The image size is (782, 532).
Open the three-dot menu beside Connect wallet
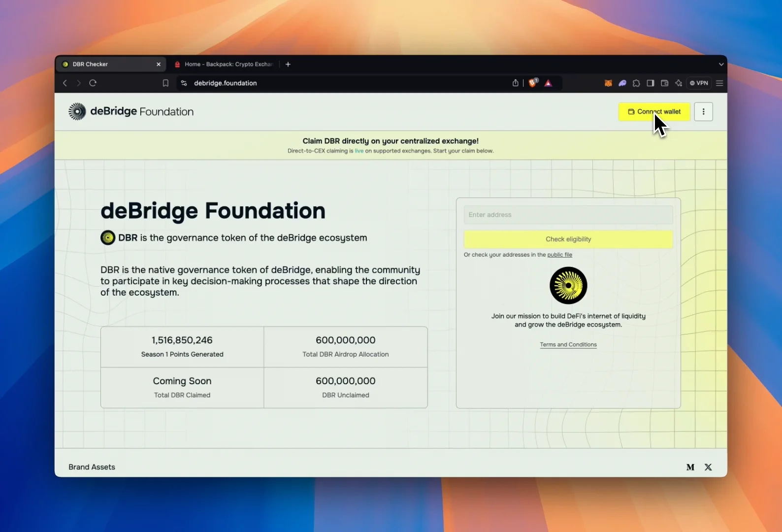[x=703, y=112]
